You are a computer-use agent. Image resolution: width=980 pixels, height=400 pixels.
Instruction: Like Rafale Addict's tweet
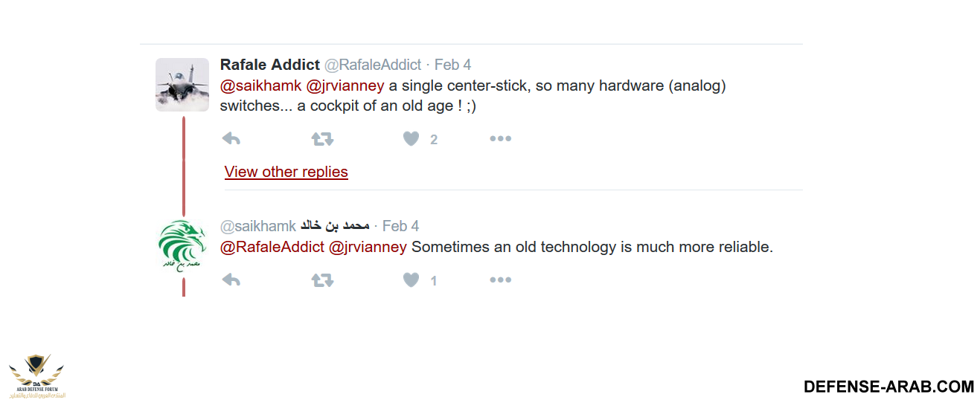click(x=411, y=139)
